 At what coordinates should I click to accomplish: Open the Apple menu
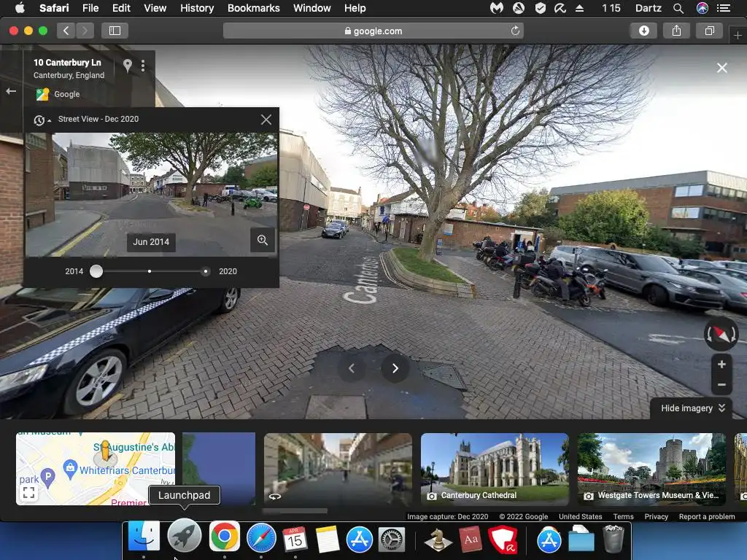point(20,7)
